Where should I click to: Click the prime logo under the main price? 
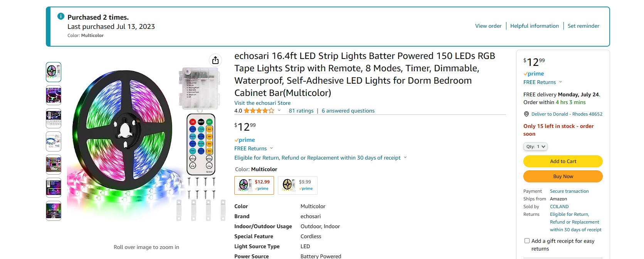[245, 140]
